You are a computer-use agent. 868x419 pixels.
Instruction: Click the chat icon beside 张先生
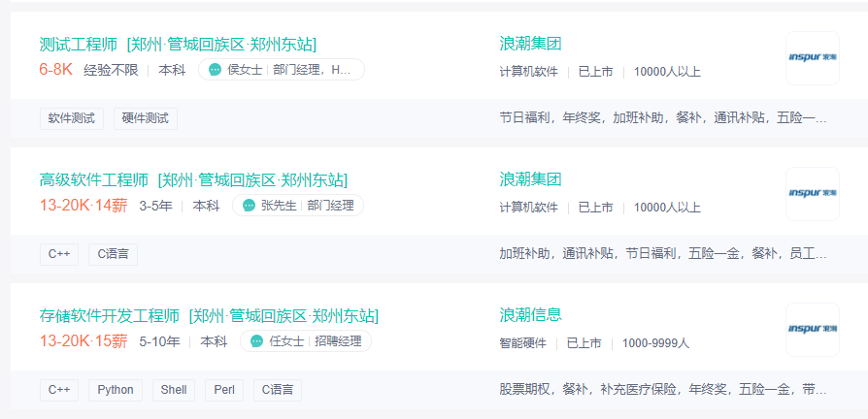tap(249, 206)
